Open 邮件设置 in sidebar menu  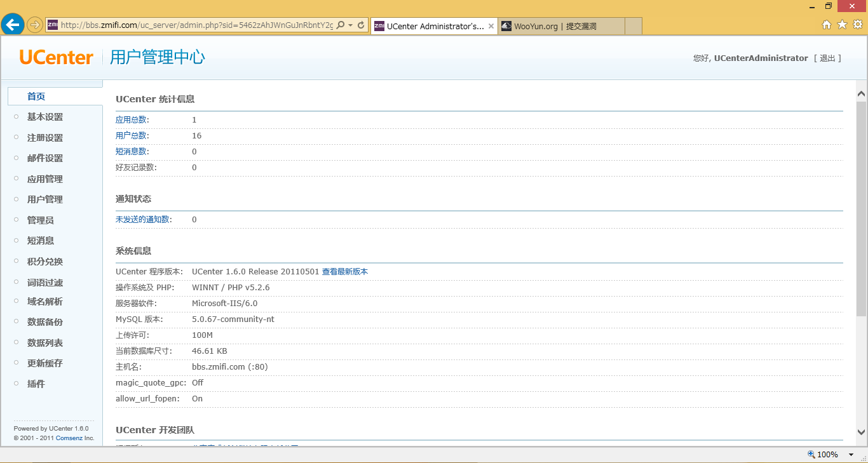pyautogui.click(x=45, y=158)
